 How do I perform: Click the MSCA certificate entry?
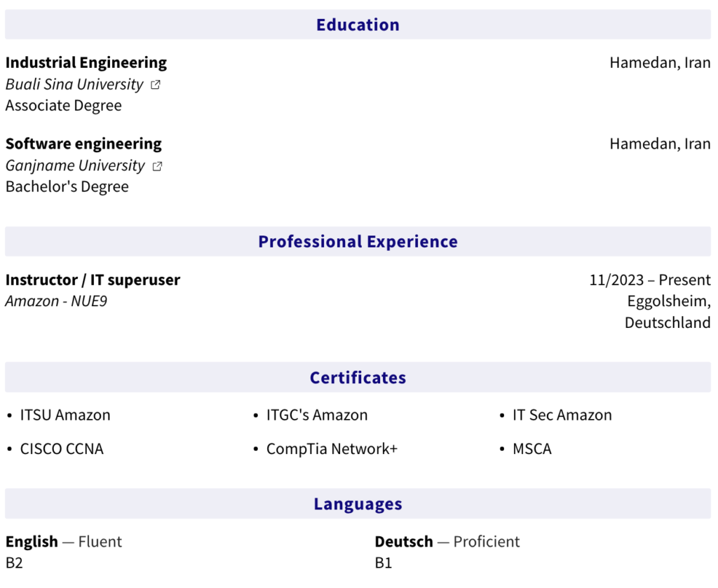532,449
